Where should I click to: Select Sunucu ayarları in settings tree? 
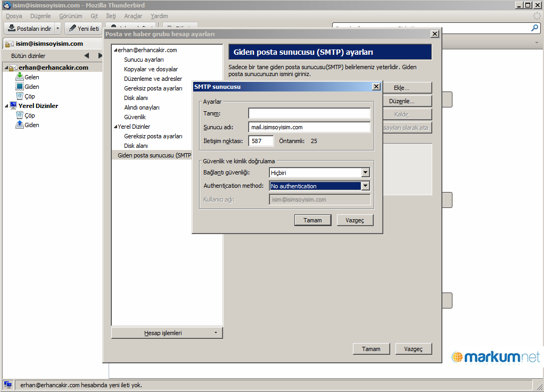click(144, 60)
